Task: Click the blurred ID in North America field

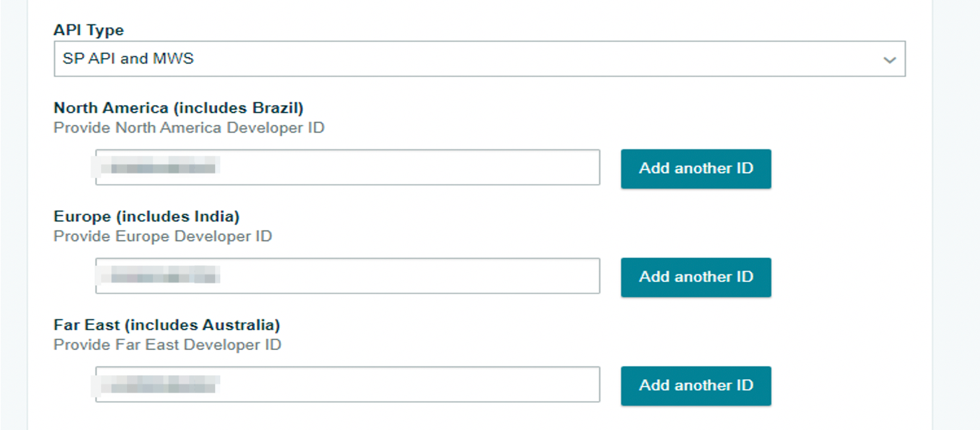Action: click(156, 166)
